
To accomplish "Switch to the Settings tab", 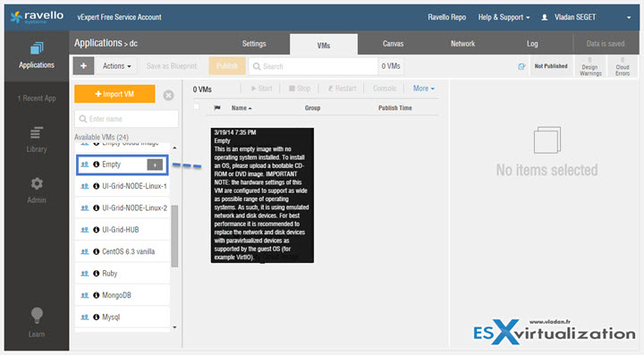I will pos(254,44).
